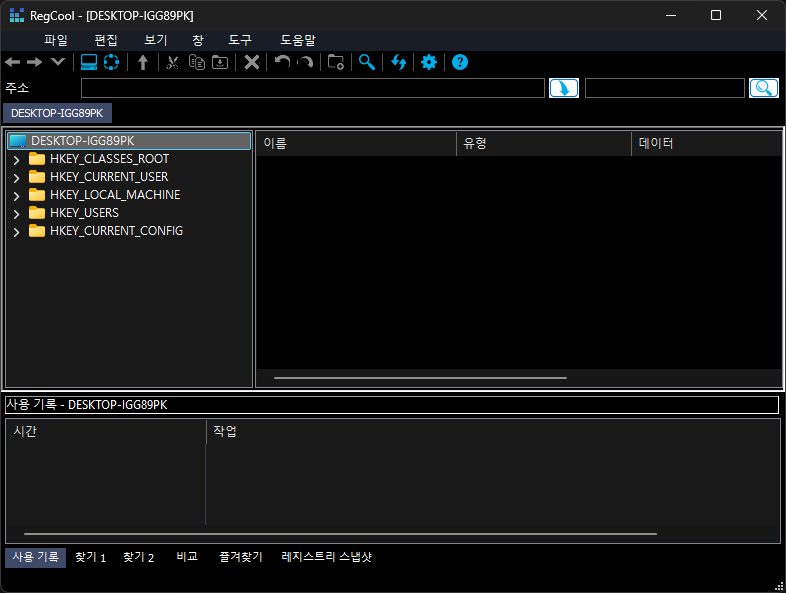
Task: Switch to 레지스트리 스냅샷 tab
Action: point(326,557)
